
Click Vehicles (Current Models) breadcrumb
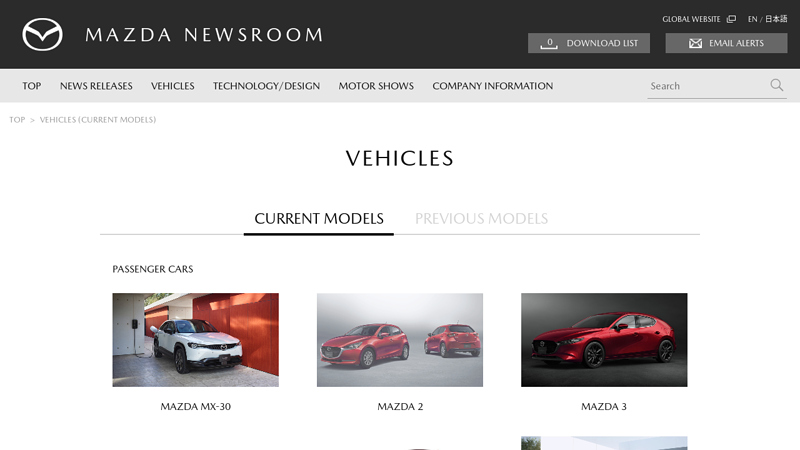pyautogui.click(x=98, y=119)
